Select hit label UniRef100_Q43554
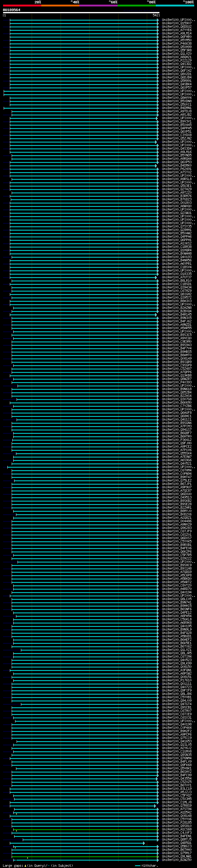 pos(177,778)
